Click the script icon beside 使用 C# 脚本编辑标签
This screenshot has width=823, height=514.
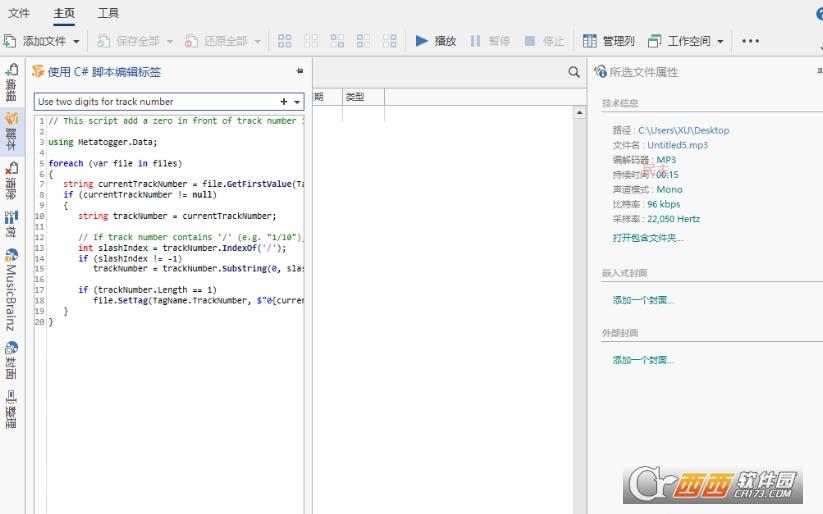[38, 71]
